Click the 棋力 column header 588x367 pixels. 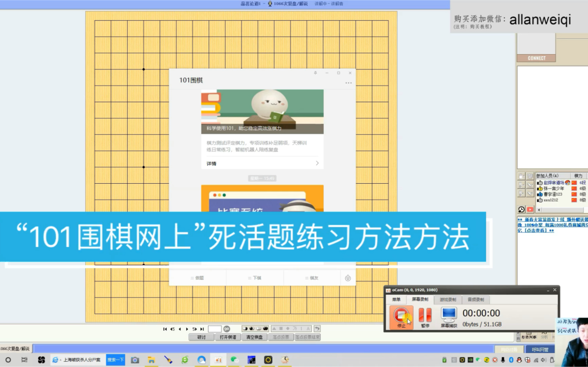pos(578,176)
